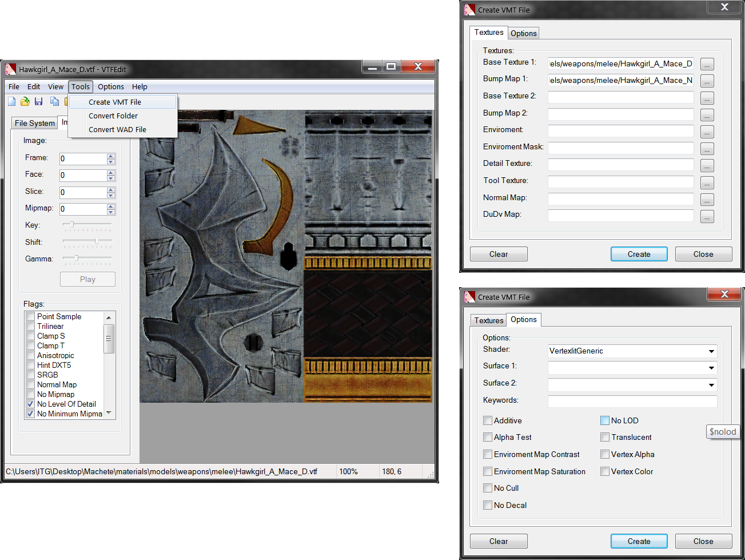Select Convert WAD File menu entry
The height and width of the screenshot is (560, 745).
pyautogui.click(x=122, y=129)
